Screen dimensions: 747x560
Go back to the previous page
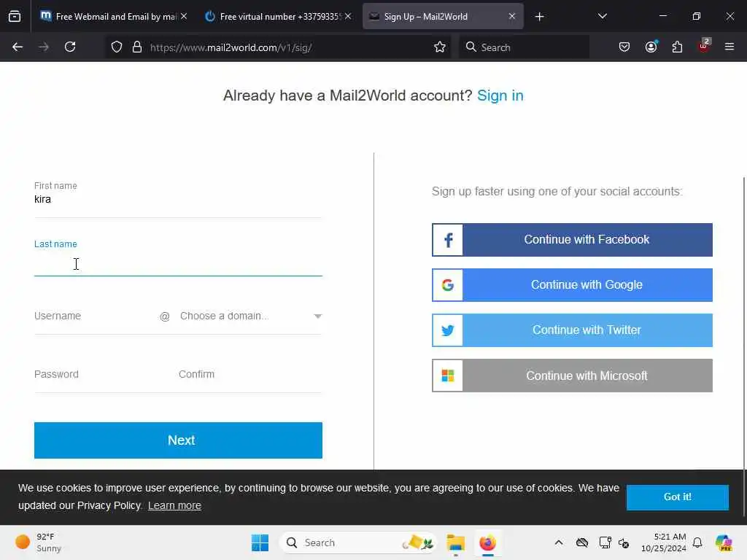point(18,47)
